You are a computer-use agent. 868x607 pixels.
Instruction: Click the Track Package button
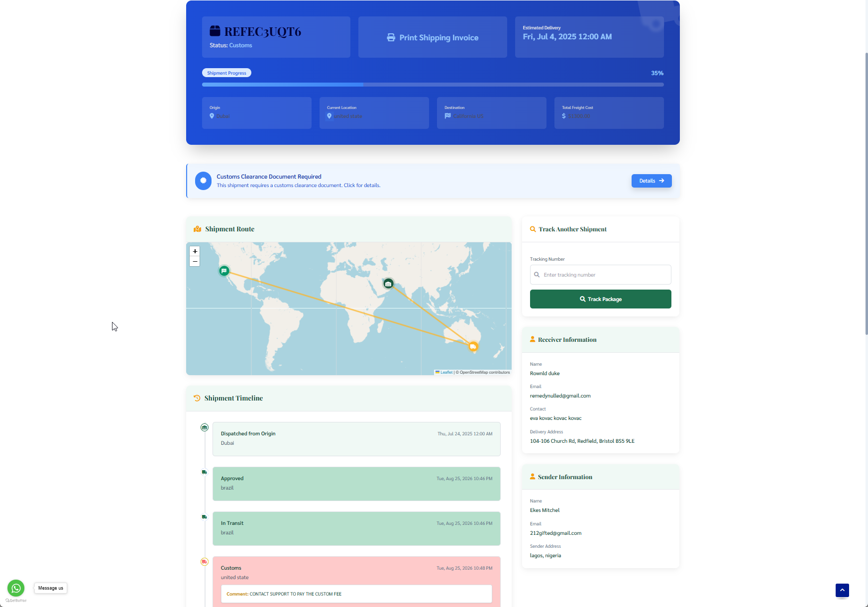[x=600, y=299]
